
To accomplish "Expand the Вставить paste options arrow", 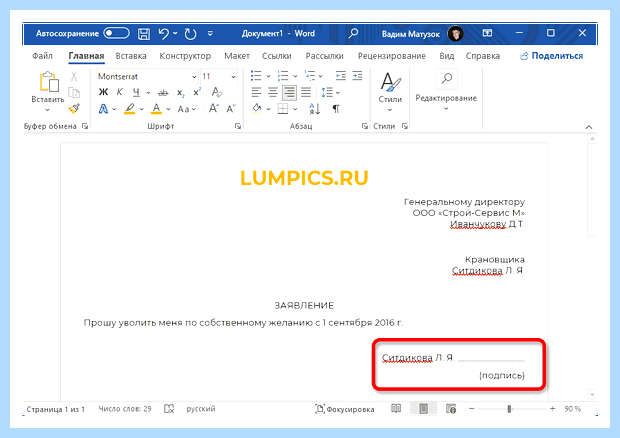I will (47, 110).
